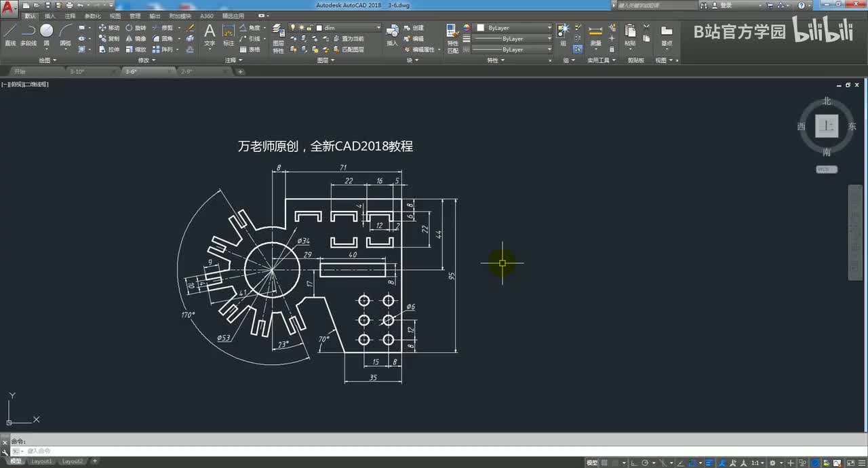Open Layer Properties (图层特性) manager
The width and height of the screenshot is (868, 468).
(x=279, y=38)
